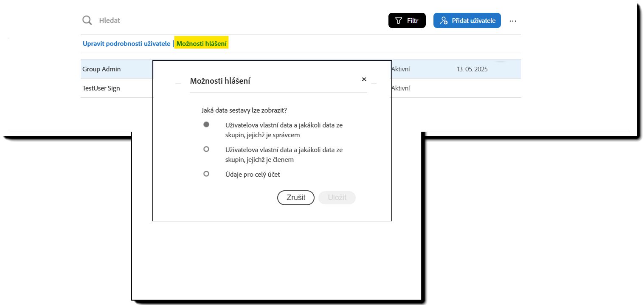This screenshot has height=305, width=644.
Task: Click the Možnosti hlášení dialog title
Action: click(220, 81)
